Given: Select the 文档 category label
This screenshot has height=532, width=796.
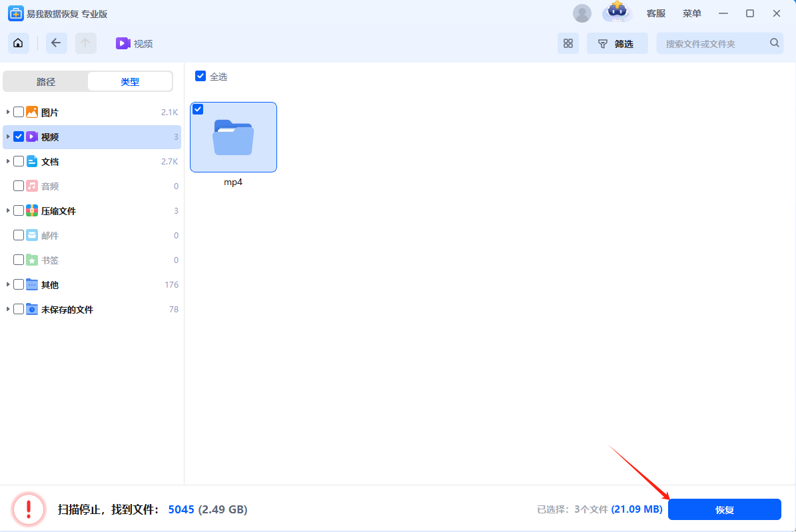Looking at the screenshot, I should 50,162.
